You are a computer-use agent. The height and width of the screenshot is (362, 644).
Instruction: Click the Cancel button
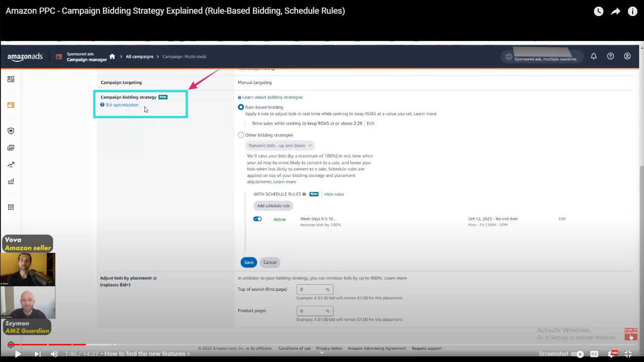[x=270, y=262]
